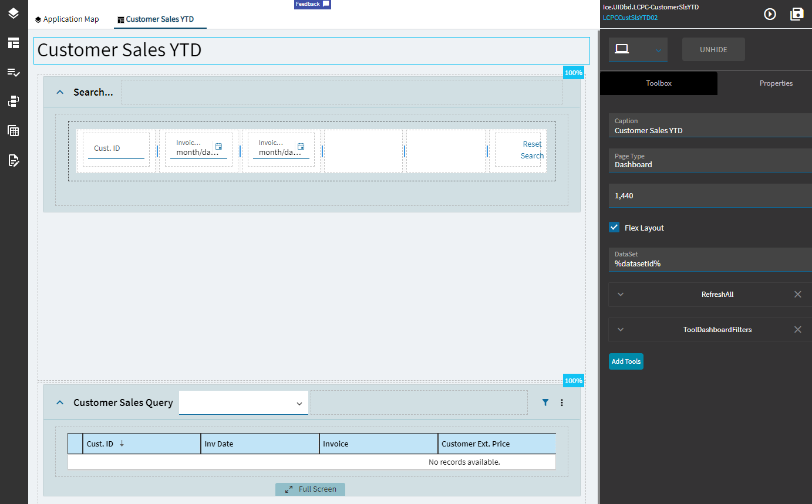Click the LCPCCustSlsYTD02 link
812x504 pixels.
630,18
